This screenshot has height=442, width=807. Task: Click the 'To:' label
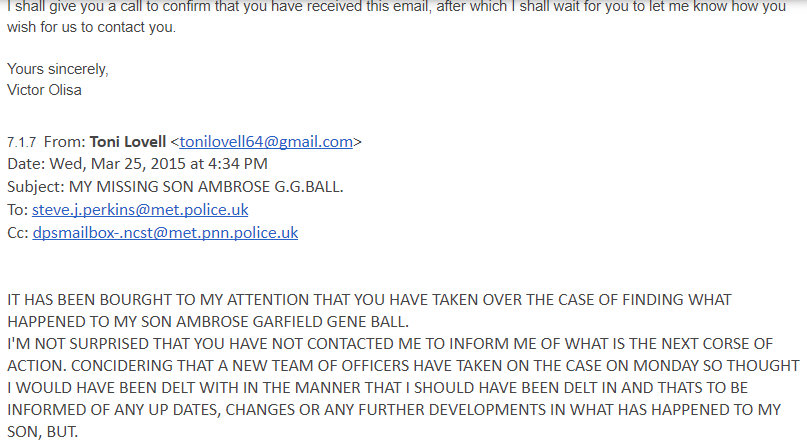(x=18, y=210)
